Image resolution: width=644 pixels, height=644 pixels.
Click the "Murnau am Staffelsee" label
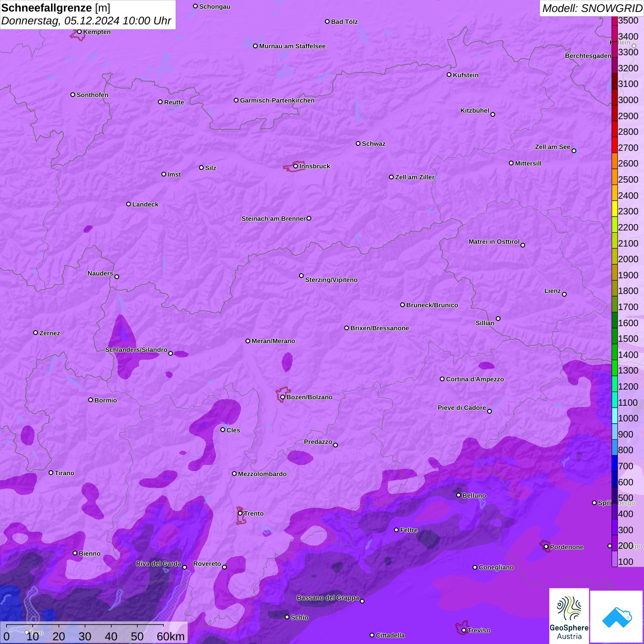[x=292, y=46]
